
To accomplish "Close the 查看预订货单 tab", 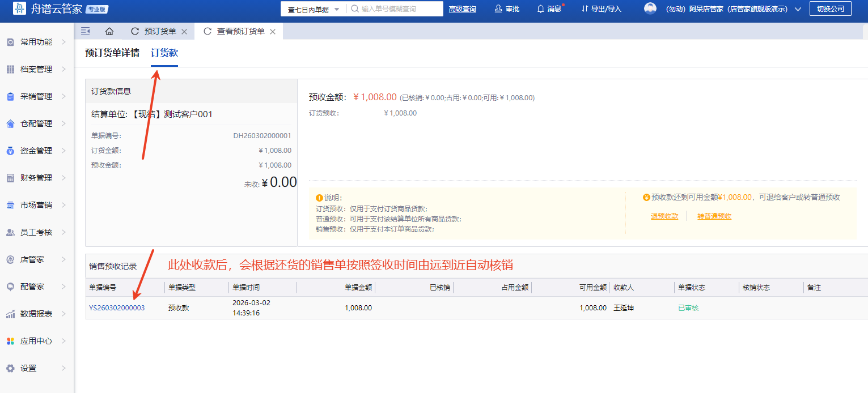I will [x=273, y=32].
